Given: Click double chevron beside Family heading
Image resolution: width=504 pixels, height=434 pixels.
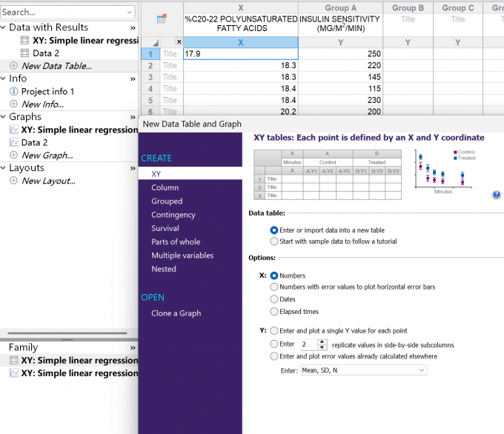Looking at the screenshot, I should point(133,348).
